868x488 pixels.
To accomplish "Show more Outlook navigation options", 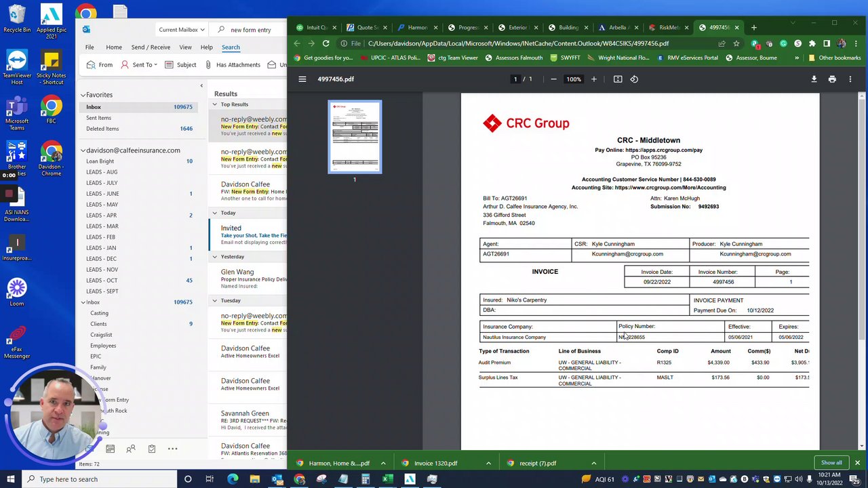I will pos(173,449).
